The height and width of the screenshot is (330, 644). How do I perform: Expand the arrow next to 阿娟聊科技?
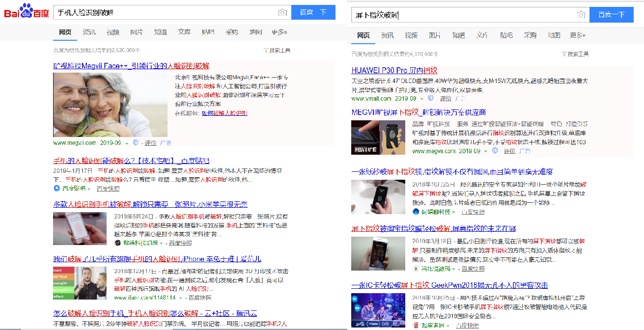point(453,212)
